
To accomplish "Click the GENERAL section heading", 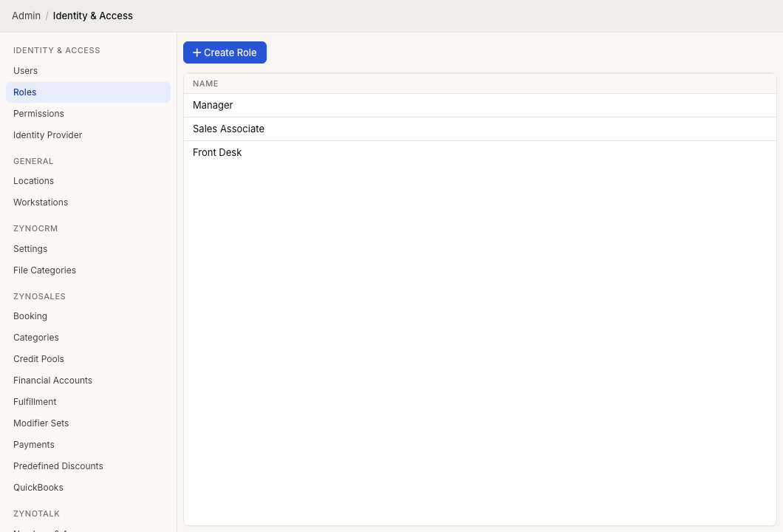I will [x=33, y=161].
